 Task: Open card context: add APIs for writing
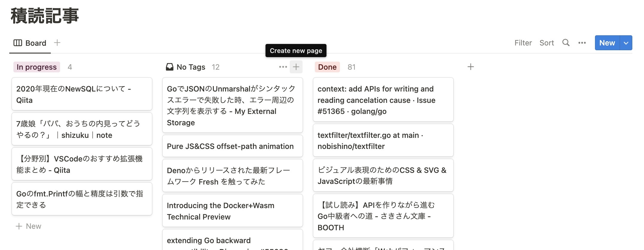[x=383, y=100]
